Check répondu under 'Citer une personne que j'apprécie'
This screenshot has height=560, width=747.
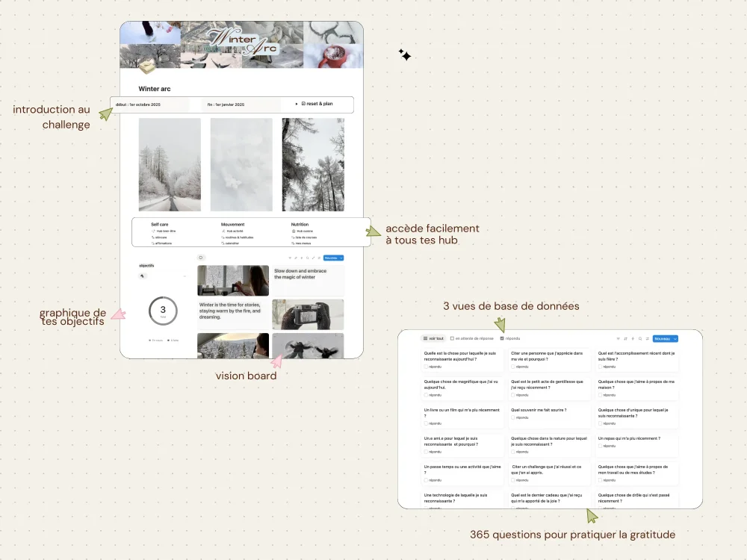click(x=513, y=367)
